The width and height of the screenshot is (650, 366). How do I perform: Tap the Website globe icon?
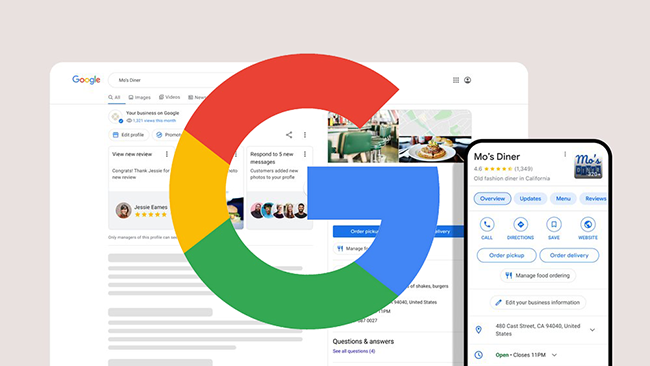[587, 225]
